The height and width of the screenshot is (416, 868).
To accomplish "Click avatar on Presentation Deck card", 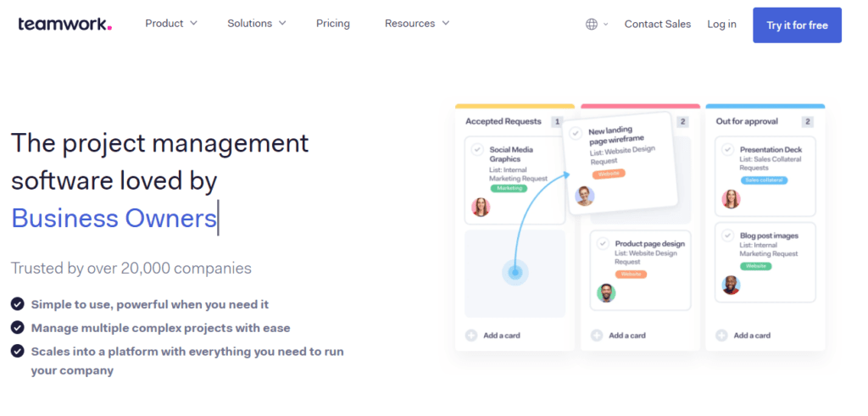I will coord(732,199).
